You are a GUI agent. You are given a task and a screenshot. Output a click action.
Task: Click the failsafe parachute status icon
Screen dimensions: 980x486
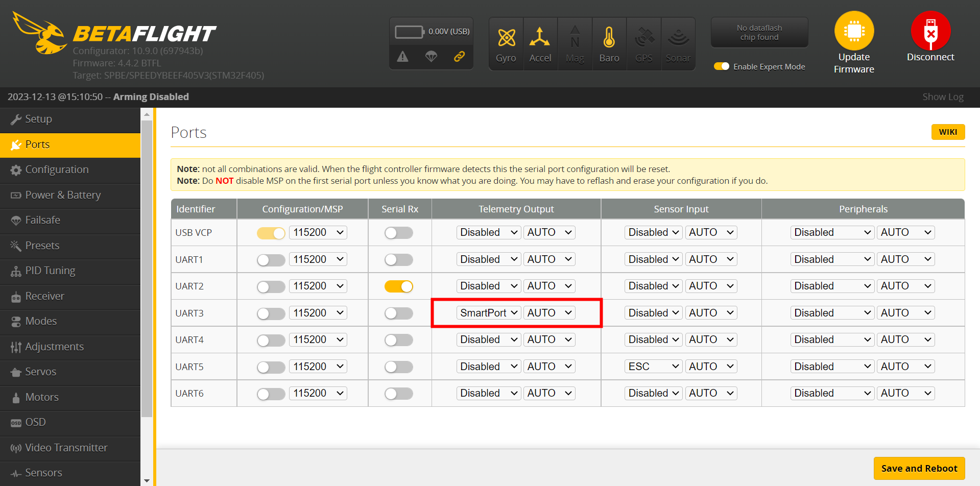[x=432, y=57]
